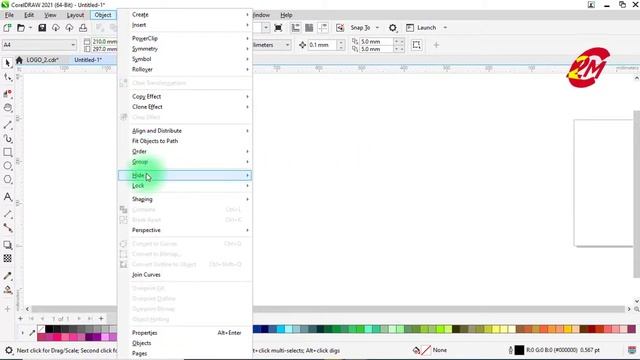This screenshot has width=640, height=360.
Task: Toggle full screen preview icon
Action: [x=278, y=28]
